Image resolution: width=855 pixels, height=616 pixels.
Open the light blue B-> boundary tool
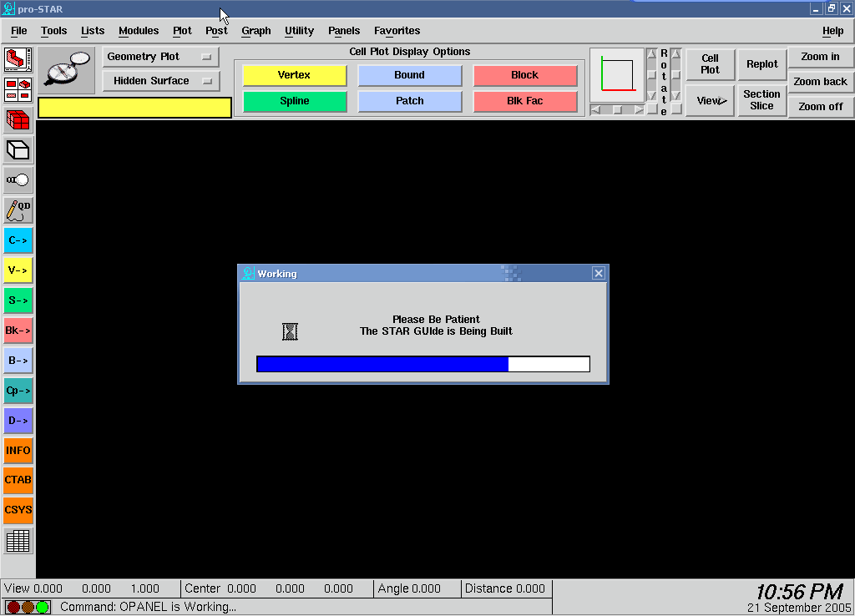[x=18, y=361]
